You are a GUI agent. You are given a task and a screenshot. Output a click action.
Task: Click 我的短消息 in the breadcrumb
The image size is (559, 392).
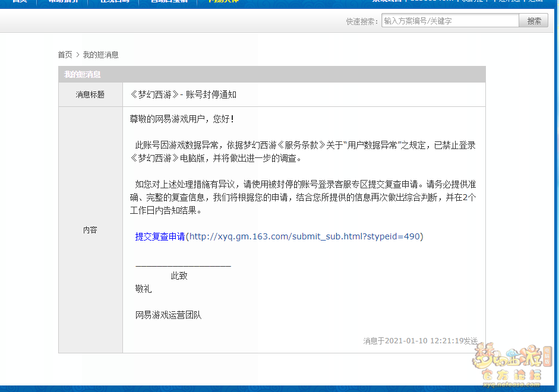(x=100, y=55)
